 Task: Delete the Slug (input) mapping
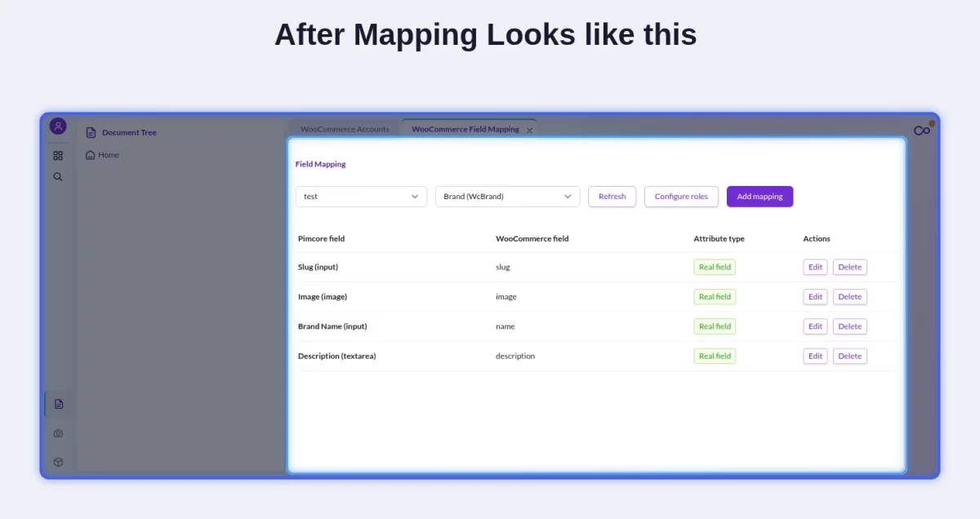point(850,267)
